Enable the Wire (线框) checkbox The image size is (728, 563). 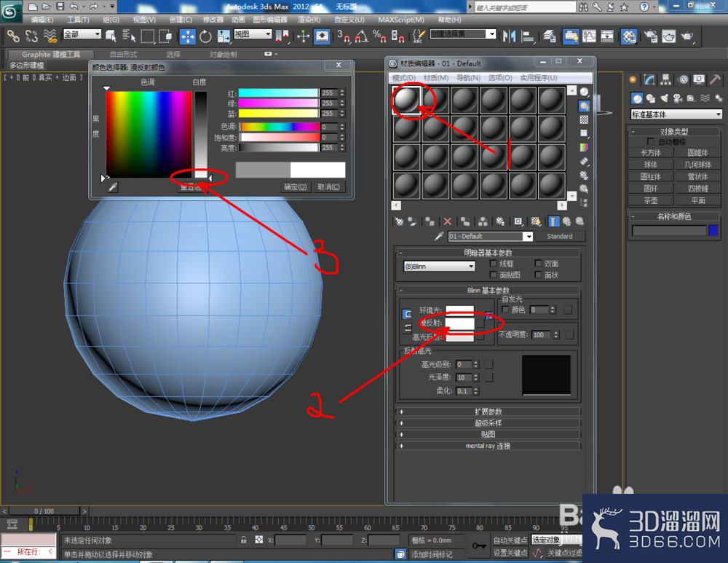[x=494, y=264]
